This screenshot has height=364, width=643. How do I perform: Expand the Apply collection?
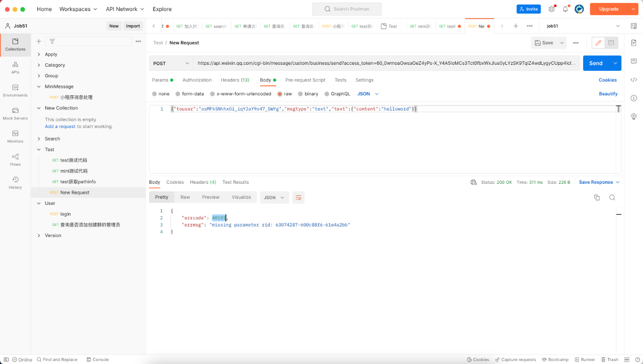(x=39, y=54)
